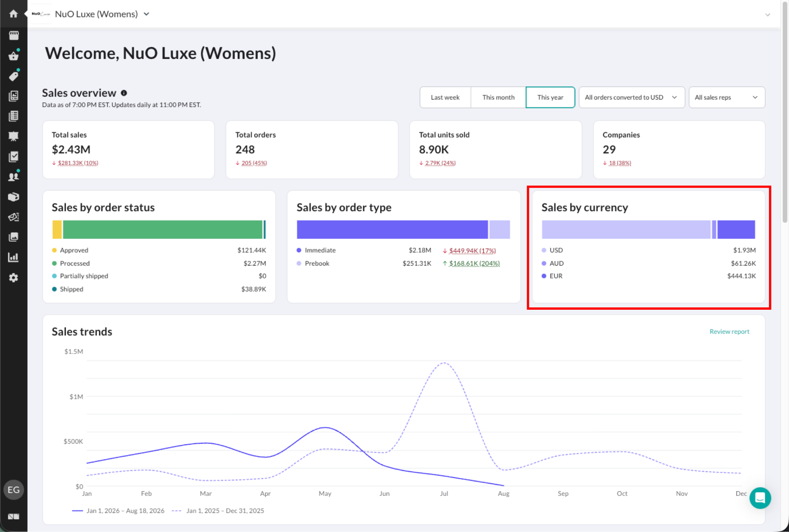Expand the top-right header chevron
This screenshot has width=789, height=532.
click(767, 15)
